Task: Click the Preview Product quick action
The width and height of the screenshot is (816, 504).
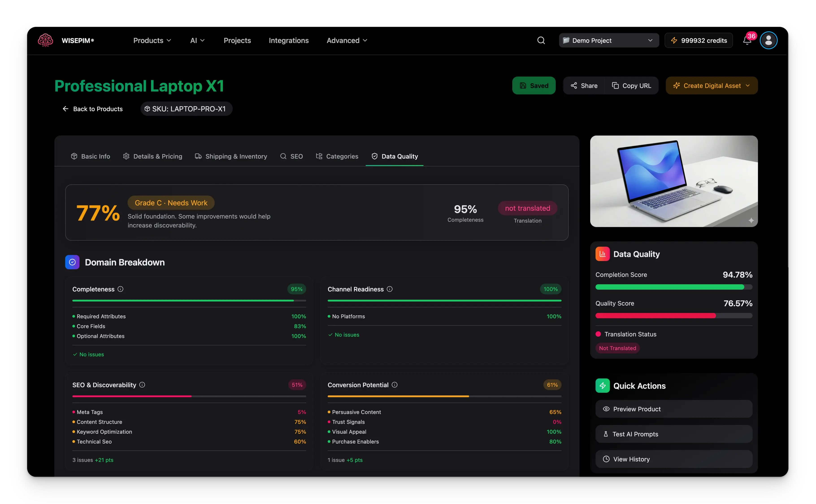Action: click(674, 409)
